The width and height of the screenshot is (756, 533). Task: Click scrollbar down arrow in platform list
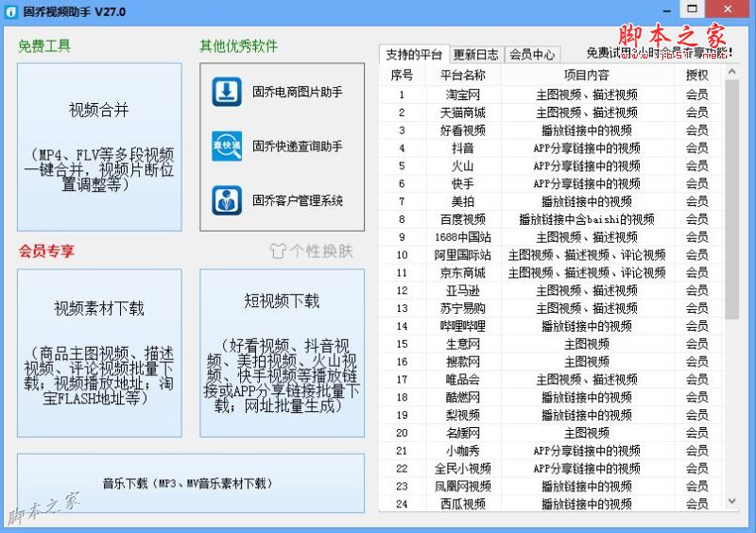pyautogui.click(x=731, y=502)
